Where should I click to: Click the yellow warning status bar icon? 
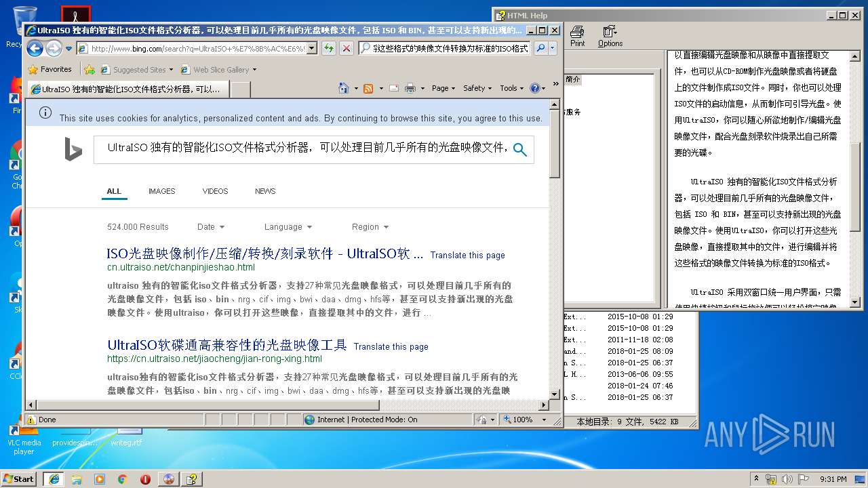[x=31, y=420]
